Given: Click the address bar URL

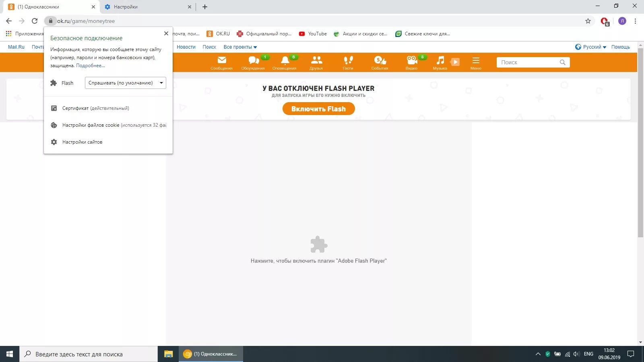Looking at the screenshot, I should coord(86,21).
